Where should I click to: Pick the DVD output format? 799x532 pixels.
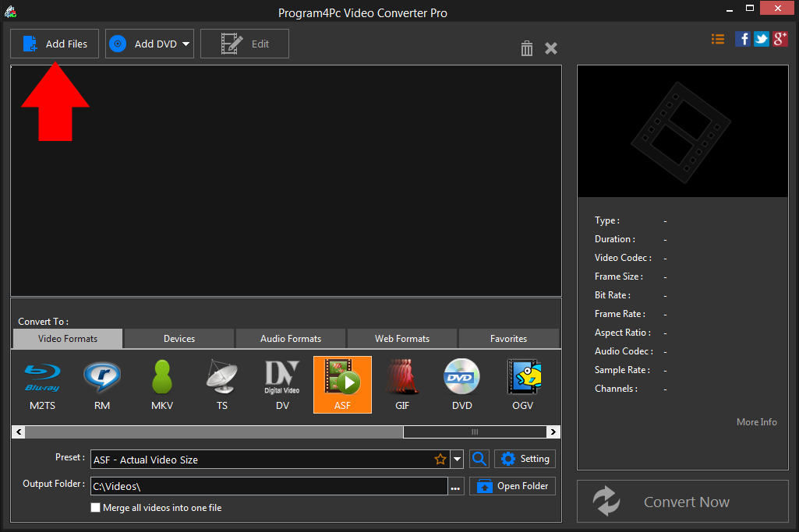pyautogui.click(x=461, y=384)
